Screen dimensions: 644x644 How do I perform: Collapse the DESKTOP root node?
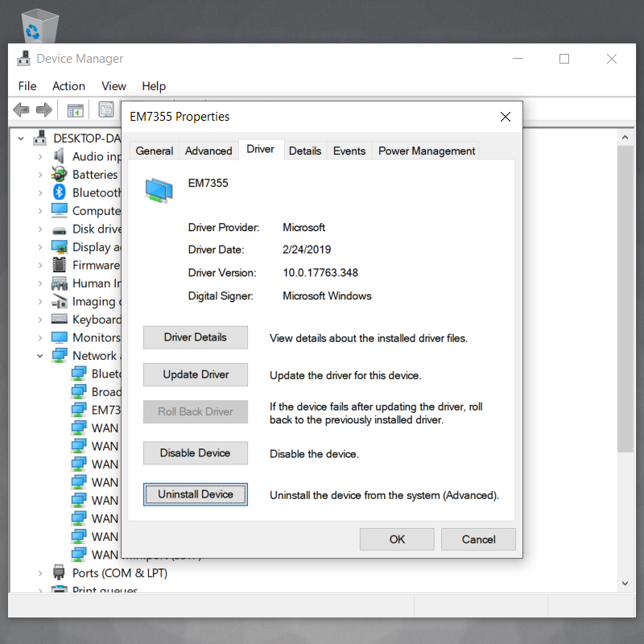click(x=21, y=138)
